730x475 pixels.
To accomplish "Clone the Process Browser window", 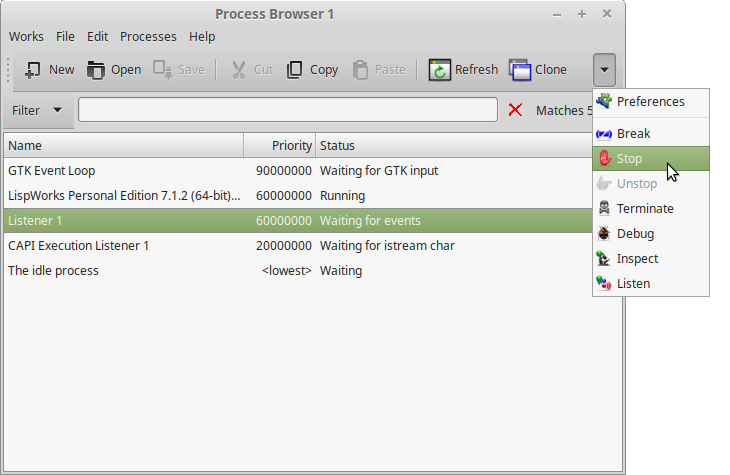I will 538,70.
